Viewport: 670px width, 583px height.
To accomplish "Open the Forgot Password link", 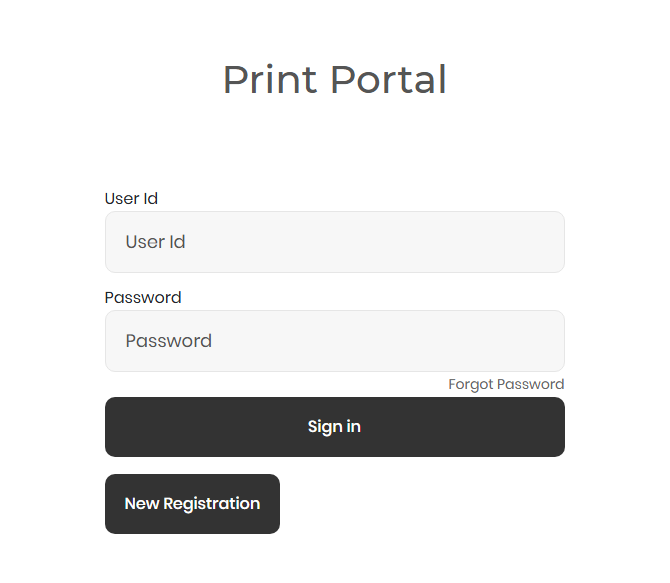I will point(506,384).
